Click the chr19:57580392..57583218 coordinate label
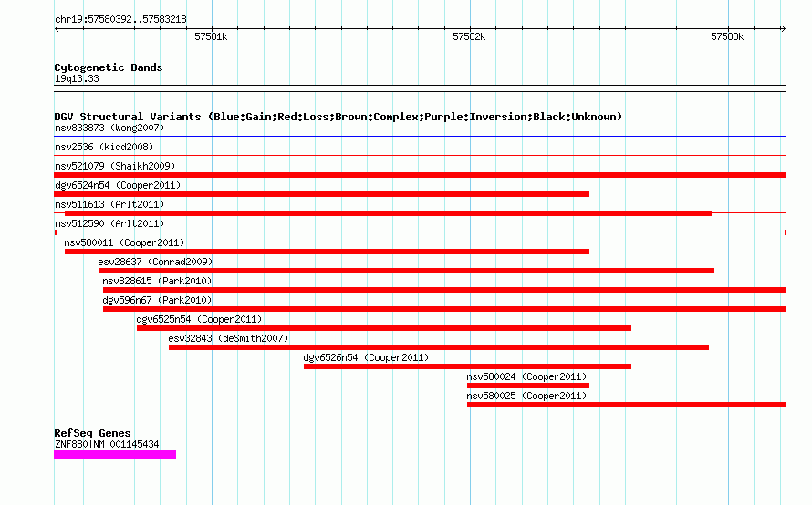Screen dimensions: 812x505 coord(120,19)
